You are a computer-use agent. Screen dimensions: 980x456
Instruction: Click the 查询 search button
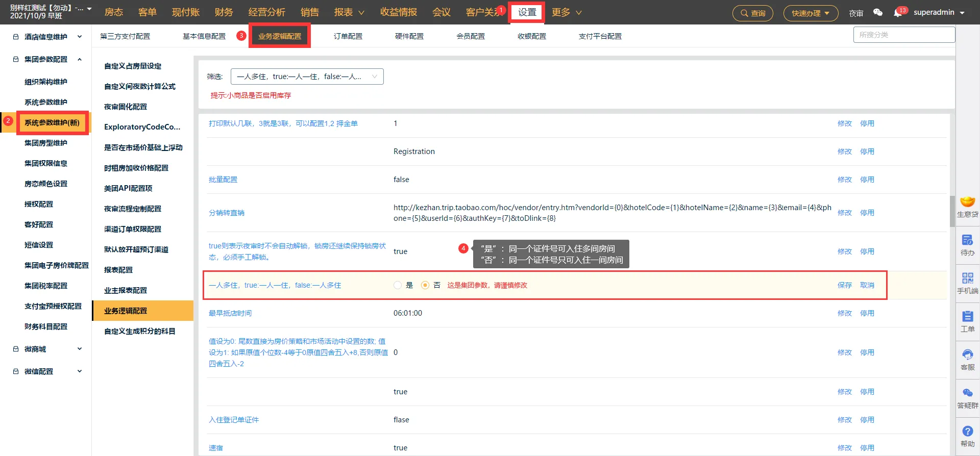click(753, 13)
